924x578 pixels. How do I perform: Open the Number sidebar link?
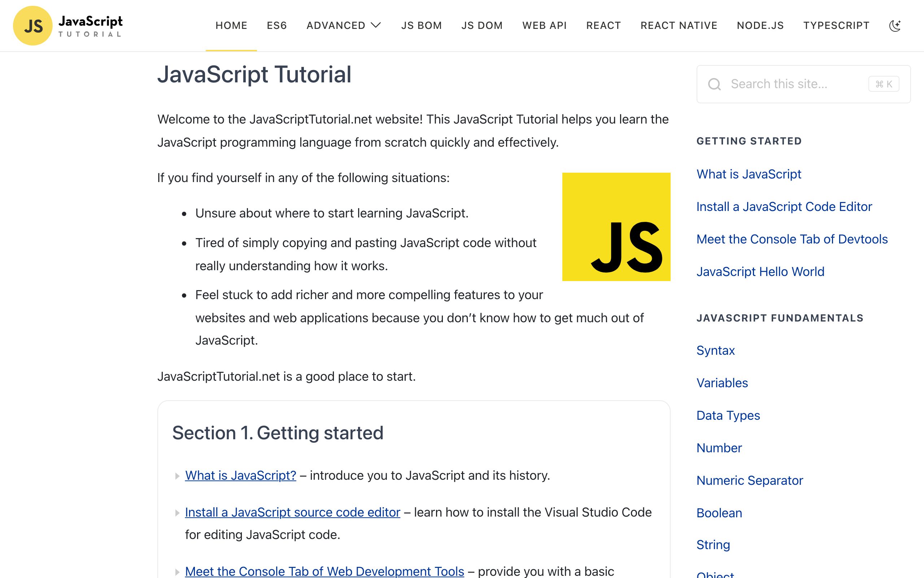coord(719,448)
